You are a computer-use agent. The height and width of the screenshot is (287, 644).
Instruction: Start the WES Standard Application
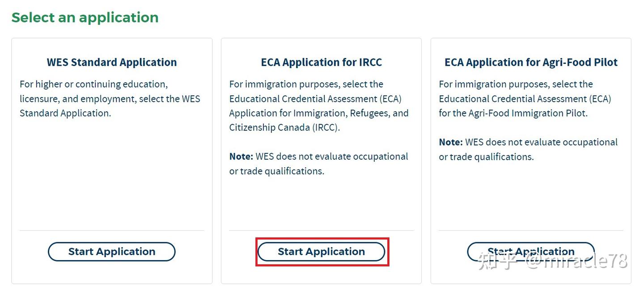(x=111, y=252)
